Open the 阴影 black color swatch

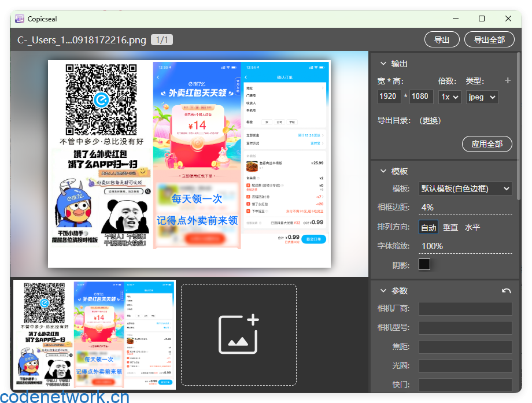(x=424, y=265)
